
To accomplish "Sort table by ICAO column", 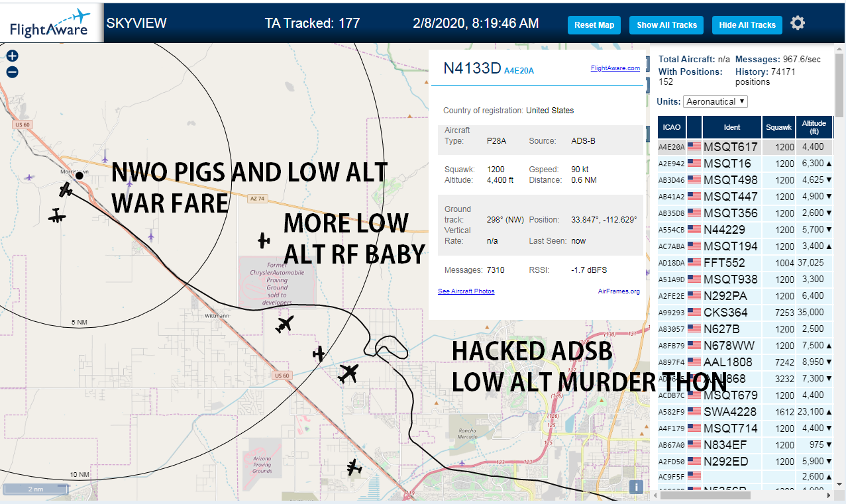I will pyautogui.click(x=672, y=127).
